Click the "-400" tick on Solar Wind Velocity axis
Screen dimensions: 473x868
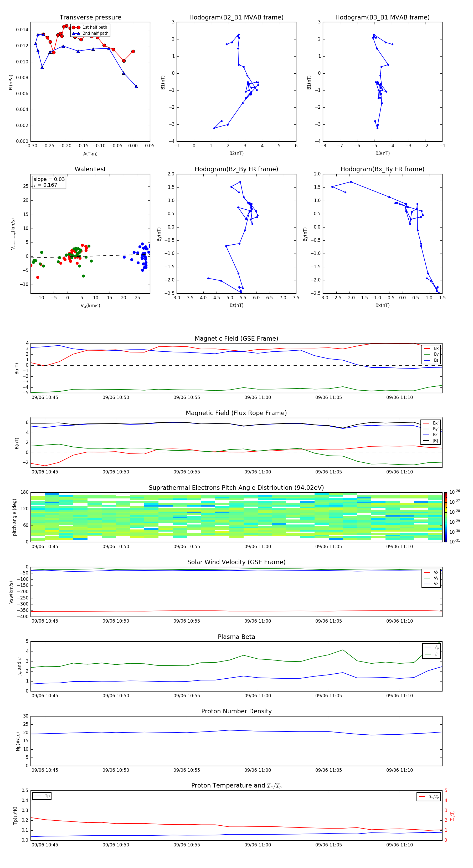22,617
